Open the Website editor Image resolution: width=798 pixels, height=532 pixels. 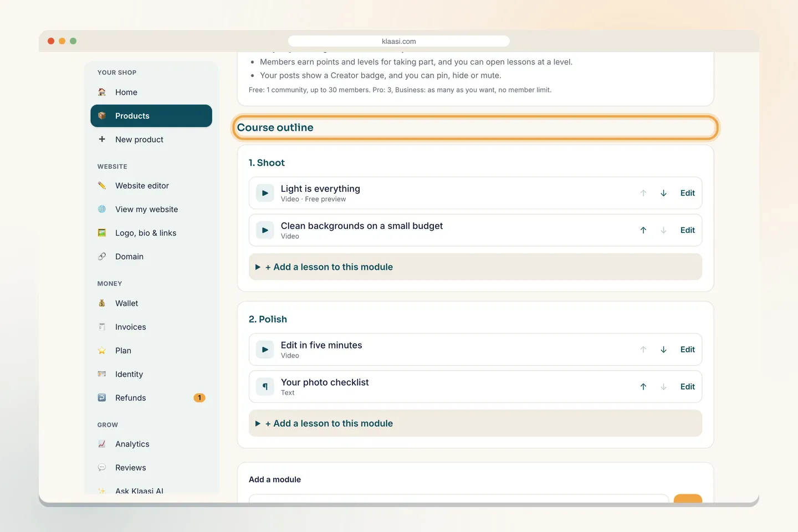pyautogui.click(x=151, y=186)
